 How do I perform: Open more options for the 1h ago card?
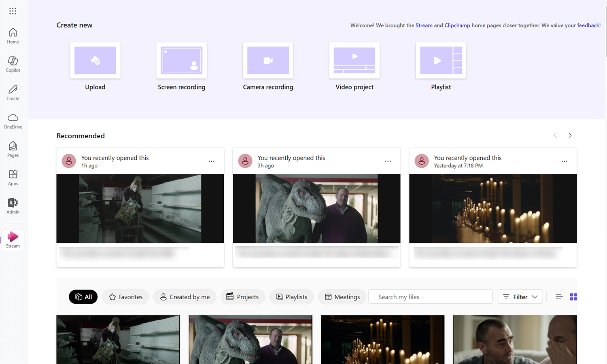click(212, 161)
